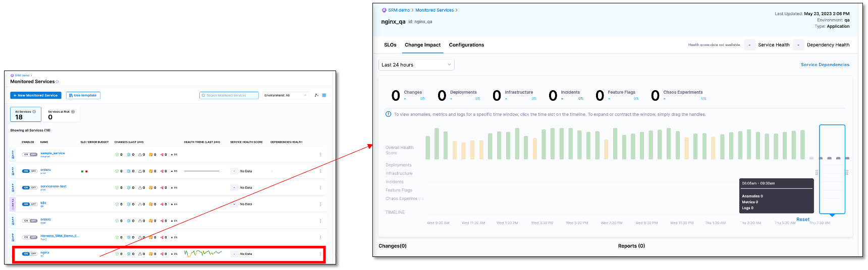The height and width of the screenshot is (270, 868).
Task: Open the Service Dependencies link
Action: click(x=825, y=65)
